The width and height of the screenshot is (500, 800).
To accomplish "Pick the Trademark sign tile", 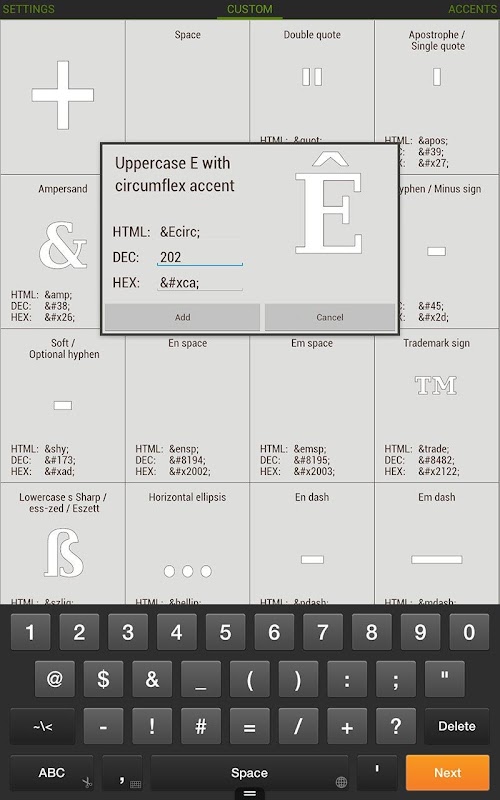I will point(437,405).
